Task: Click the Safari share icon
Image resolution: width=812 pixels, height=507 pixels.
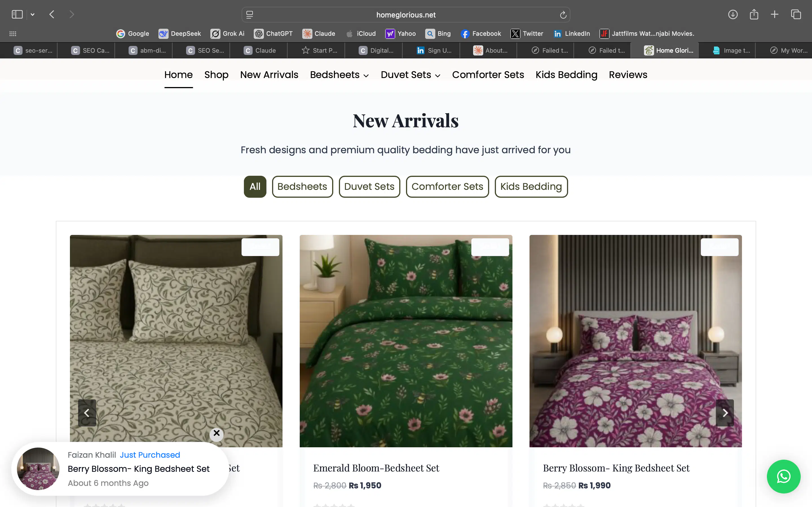Action: (x=754, y=14)
